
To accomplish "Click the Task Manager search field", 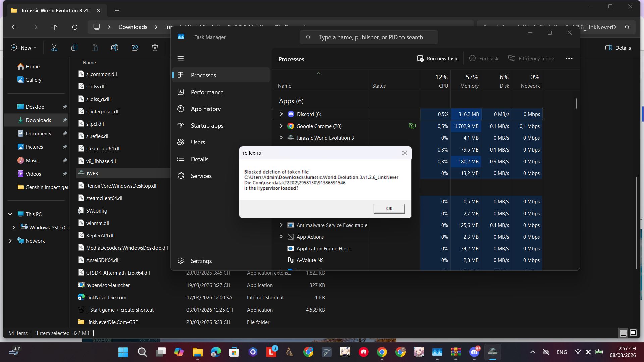I will pos(369,37).
